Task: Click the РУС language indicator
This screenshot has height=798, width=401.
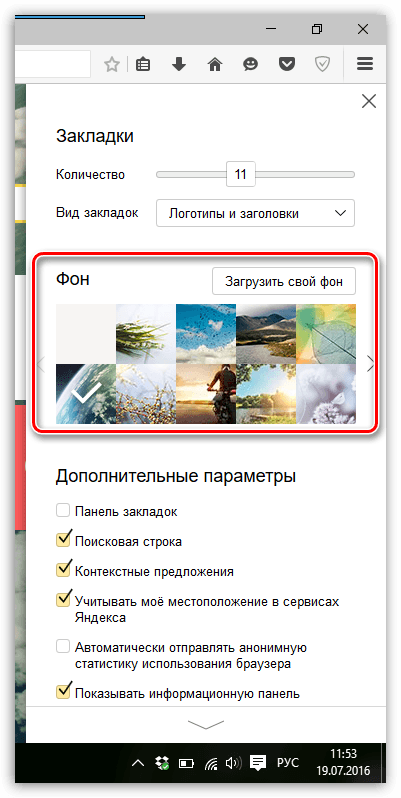Action: [288, 762]
